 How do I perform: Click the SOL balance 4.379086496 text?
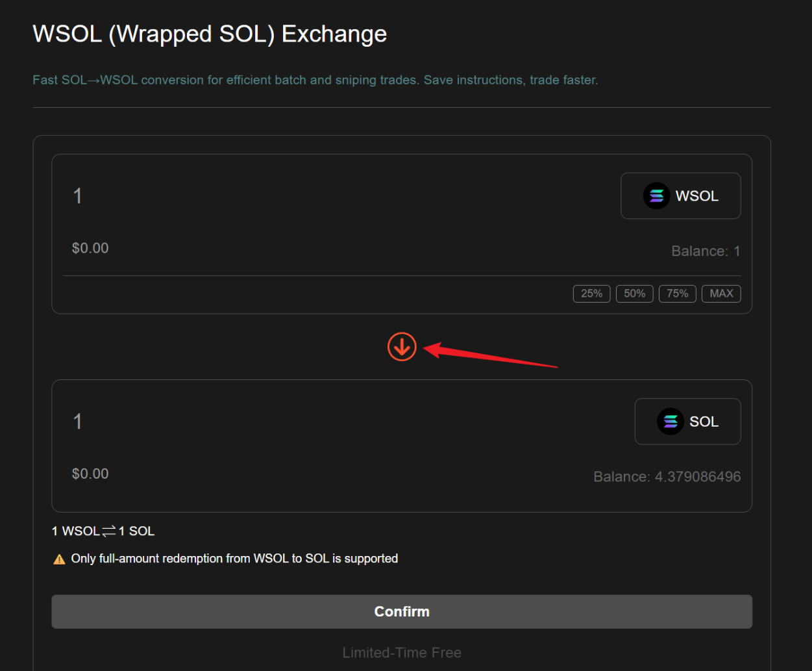667,476
